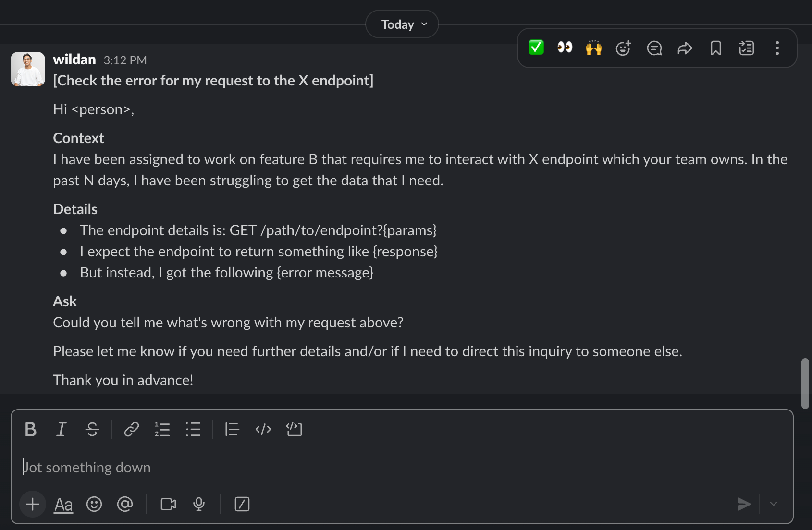Insert a code block from toolbar
Viewport: 812px width, 530px height.
click(294, 429)
